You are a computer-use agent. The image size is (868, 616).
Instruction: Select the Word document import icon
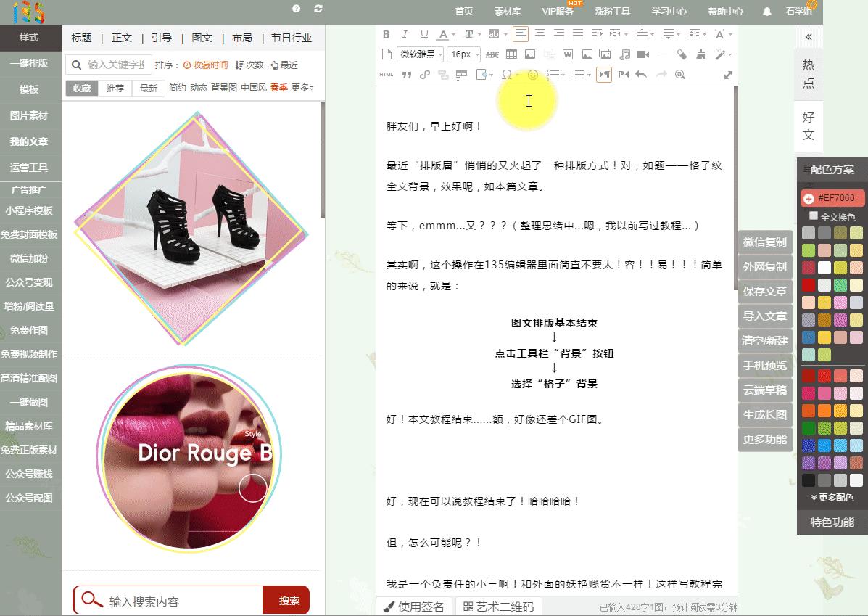(x=567, y=54)
